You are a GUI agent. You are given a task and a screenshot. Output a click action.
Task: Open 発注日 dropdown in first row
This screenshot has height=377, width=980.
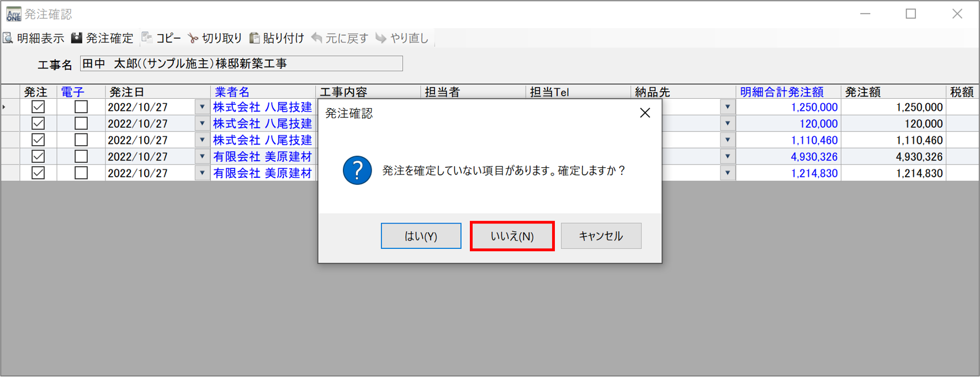pyautogui.click(x=202, y=107)
